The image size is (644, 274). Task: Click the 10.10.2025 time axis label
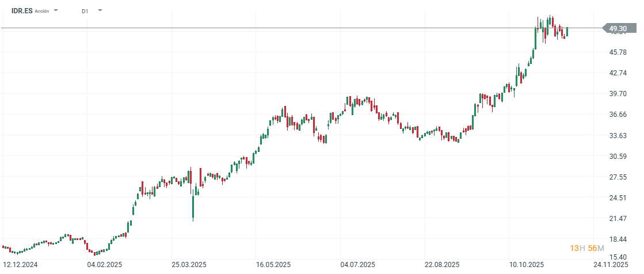(527, 265)
